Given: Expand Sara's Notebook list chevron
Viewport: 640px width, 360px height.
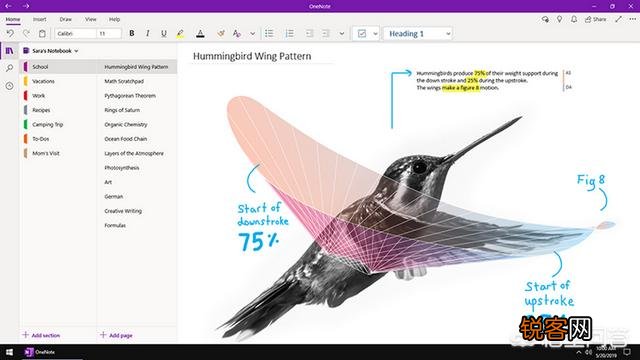Looking at the screenshot, I should click(76, 51).
